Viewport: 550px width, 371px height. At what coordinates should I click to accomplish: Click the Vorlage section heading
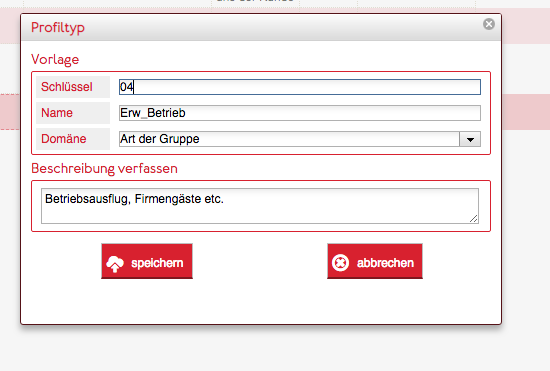pyautogui.click(x=55, y=60)
